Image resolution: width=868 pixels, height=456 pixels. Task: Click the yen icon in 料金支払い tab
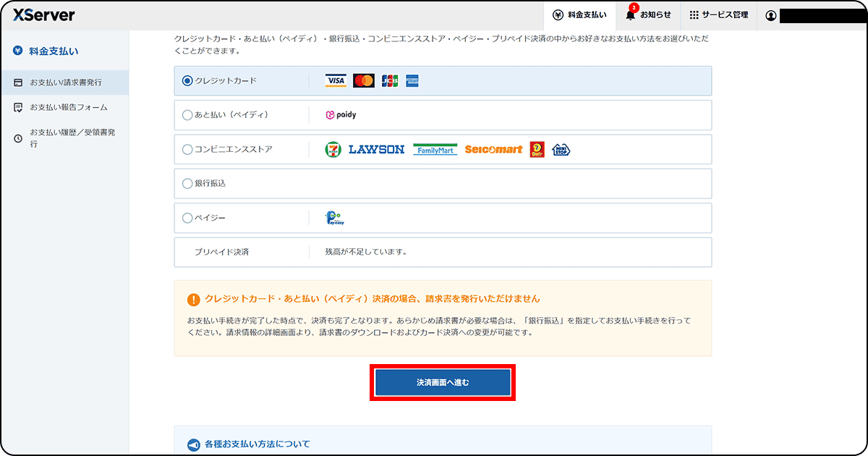pos(558,15)
